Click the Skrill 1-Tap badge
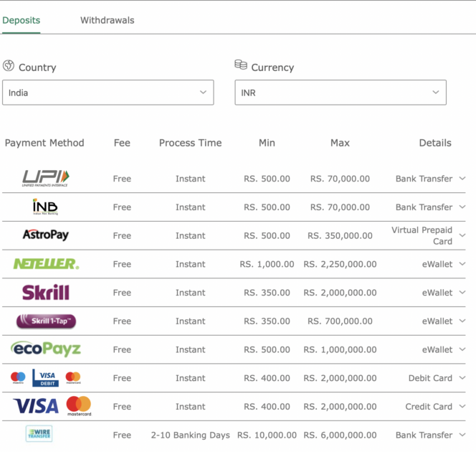 (46, 321)
